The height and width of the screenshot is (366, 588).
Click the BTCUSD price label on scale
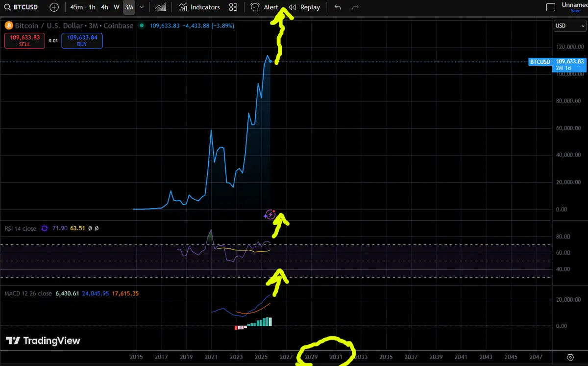coord(540,62)
